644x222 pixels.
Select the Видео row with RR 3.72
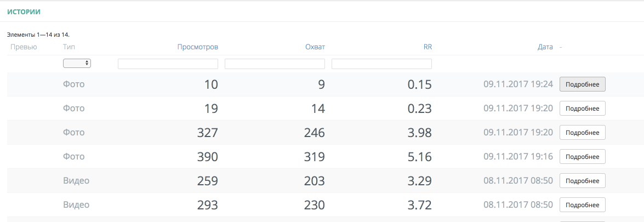274,205
